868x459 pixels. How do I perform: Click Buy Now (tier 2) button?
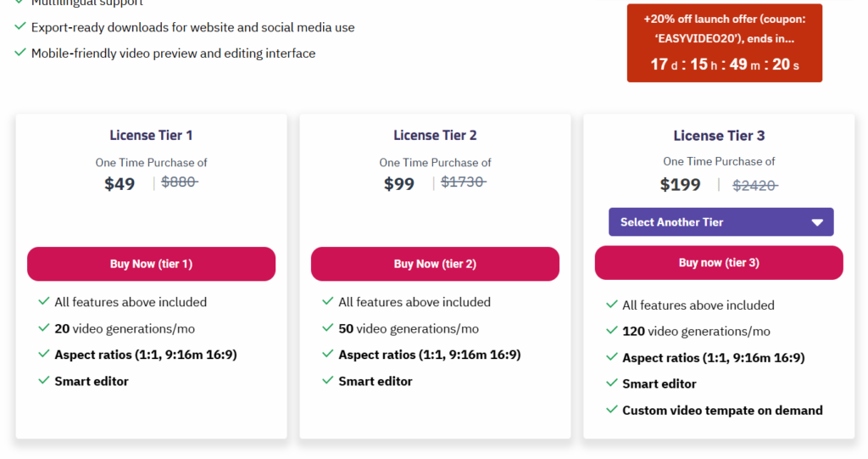click(435, 264)
